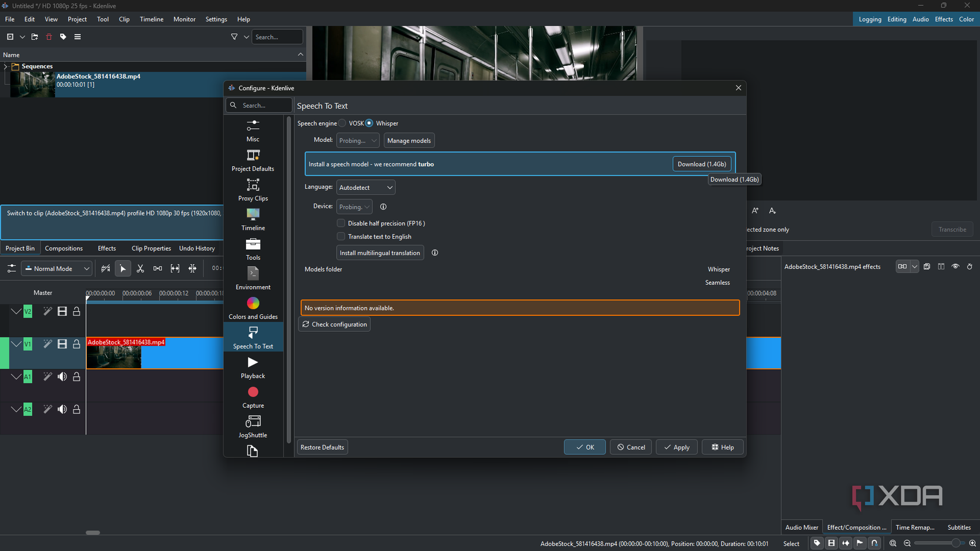Open Misc settings in Configure sidebar
This screenshot has height=551, width=980.
point(253,131)
